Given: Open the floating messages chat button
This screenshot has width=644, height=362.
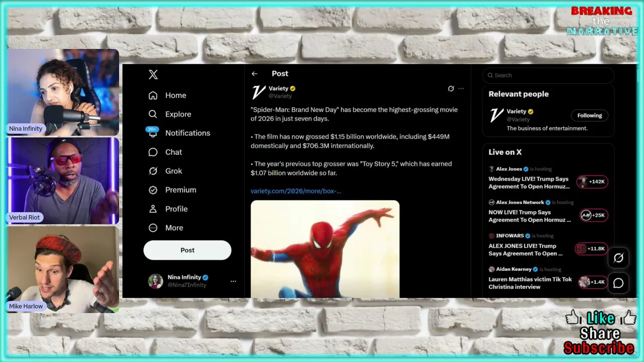Looking at the screenshot, I should point(618,283).
